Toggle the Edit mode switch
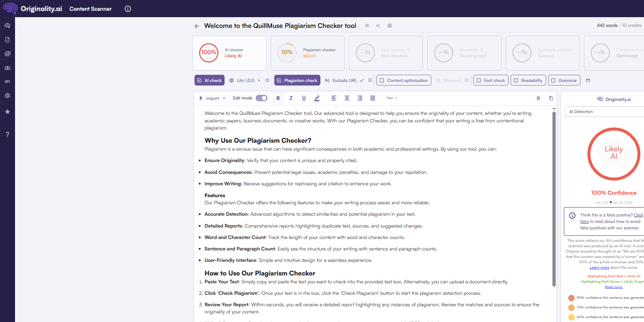Screen dimensions: 644x322 261,98
